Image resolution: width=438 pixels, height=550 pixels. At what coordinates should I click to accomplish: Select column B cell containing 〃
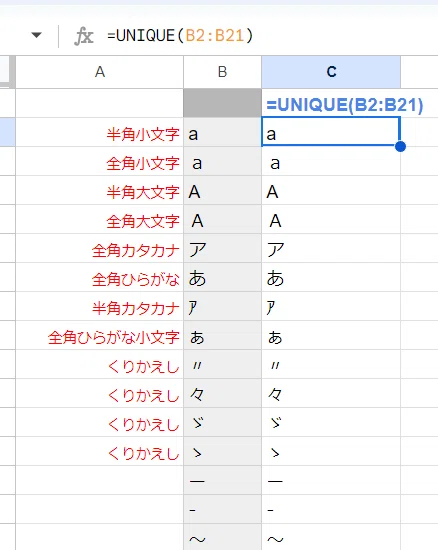(x=222, y=364)
